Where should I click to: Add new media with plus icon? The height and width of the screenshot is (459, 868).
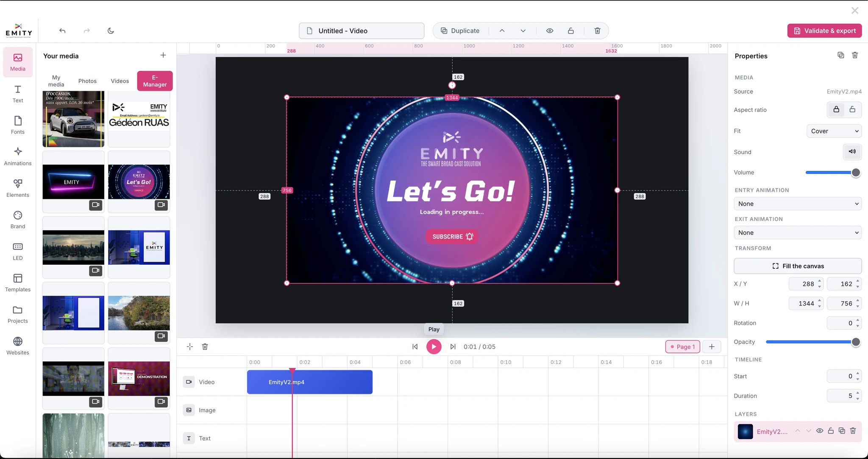pyautogui.click(x=163, y=55)
